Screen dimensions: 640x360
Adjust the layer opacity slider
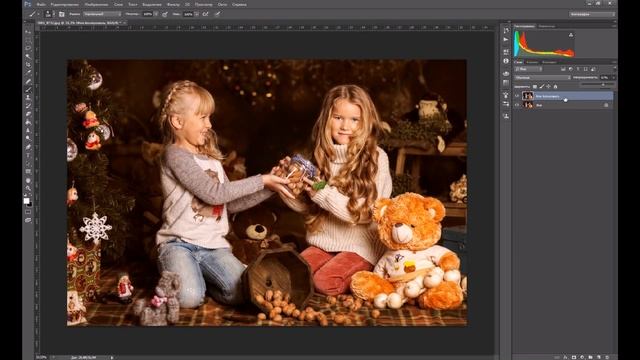pos(603,84)
